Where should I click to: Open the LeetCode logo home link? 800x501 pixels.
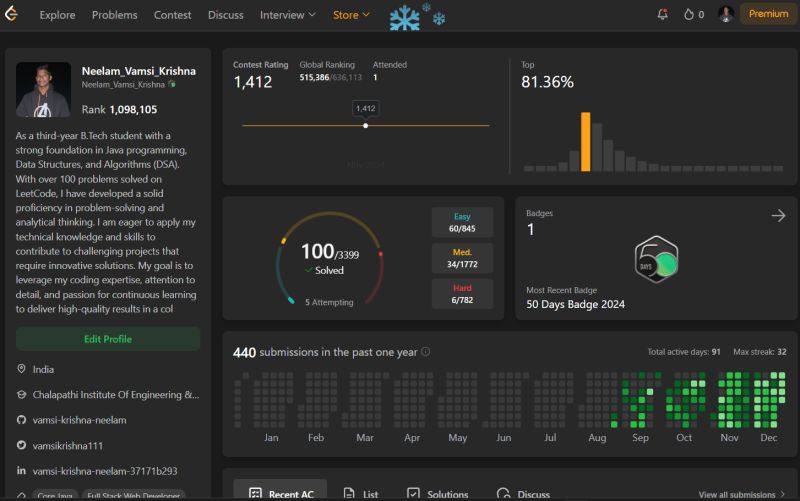click(11, 14)
